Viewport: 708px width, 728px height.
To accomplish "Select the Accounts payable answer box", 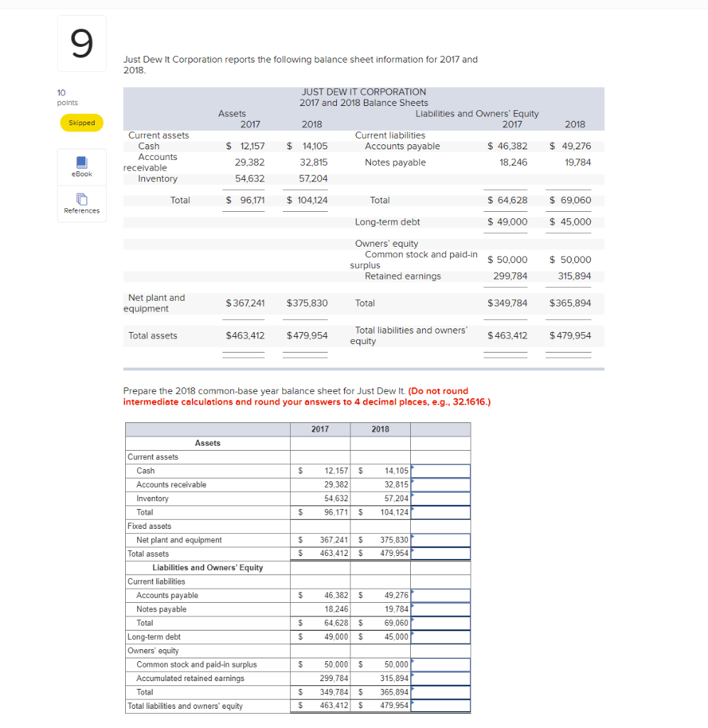I will coord(441,595).
